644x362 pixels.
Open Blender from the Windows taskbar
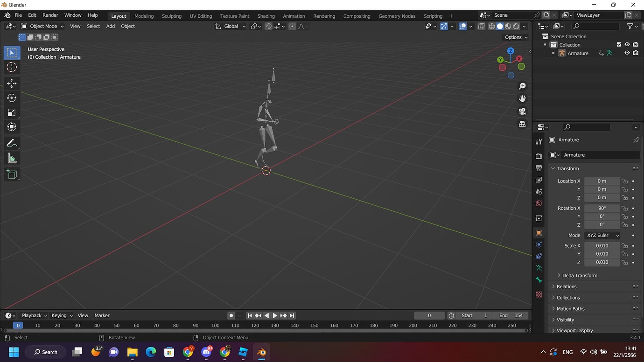click(261, 352)
